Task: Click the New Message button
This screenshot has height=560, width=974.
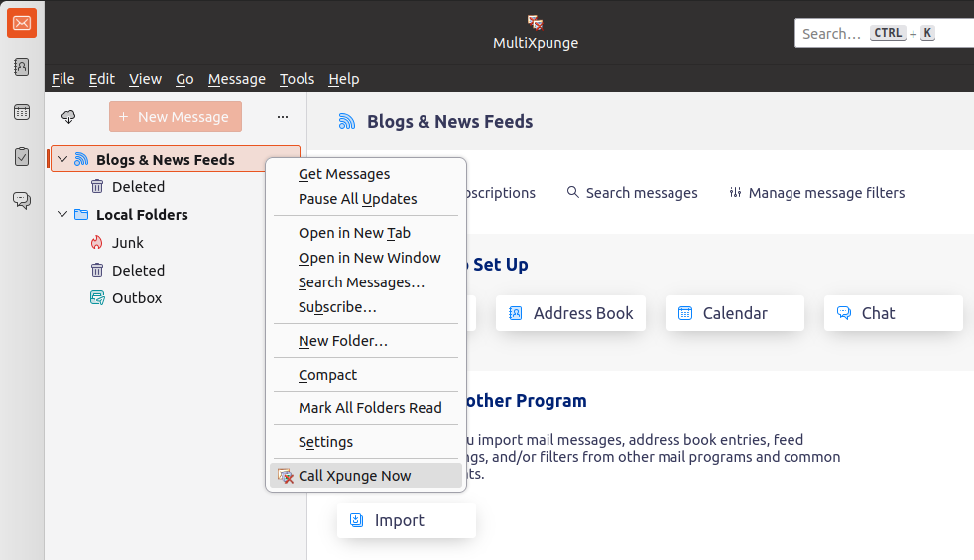Action: click(x=176, y=117)
